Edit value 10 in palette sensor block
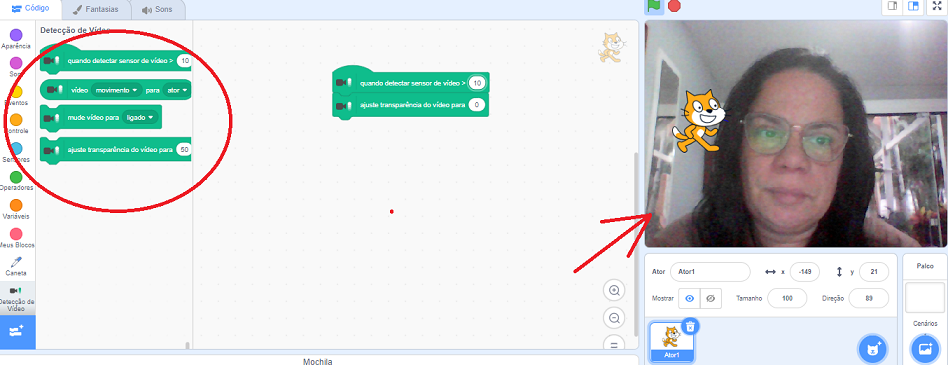This screenshot has height=365, width=948. click(184, 60)
